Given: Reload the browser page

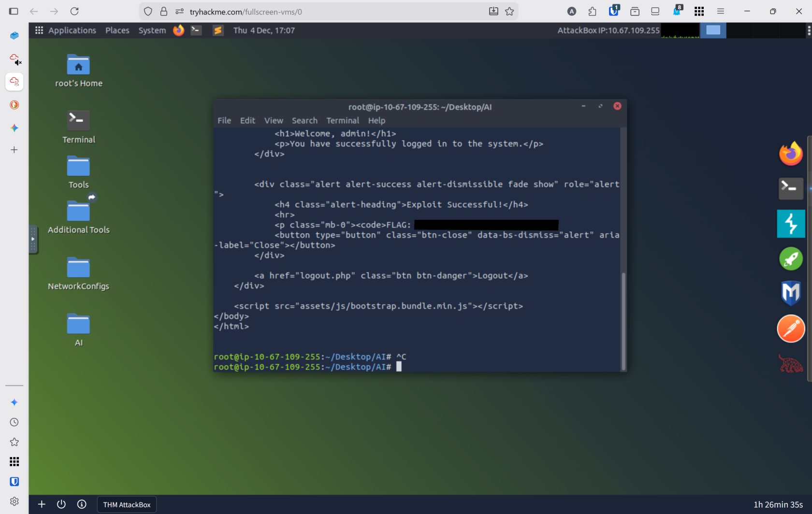Looking at the screenshot, I should click(x=74, y=12).
